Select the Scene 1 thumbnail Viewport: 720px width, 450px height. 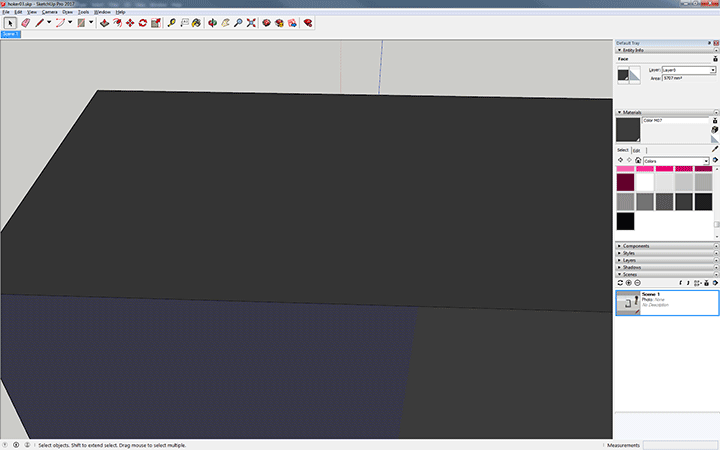coord(629,303)
